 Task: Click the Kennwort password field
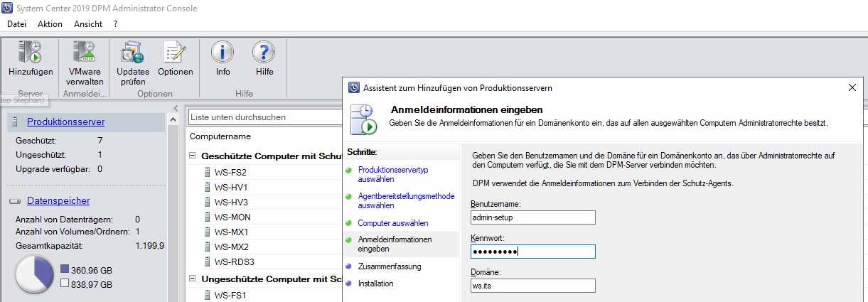pos(532,252)
